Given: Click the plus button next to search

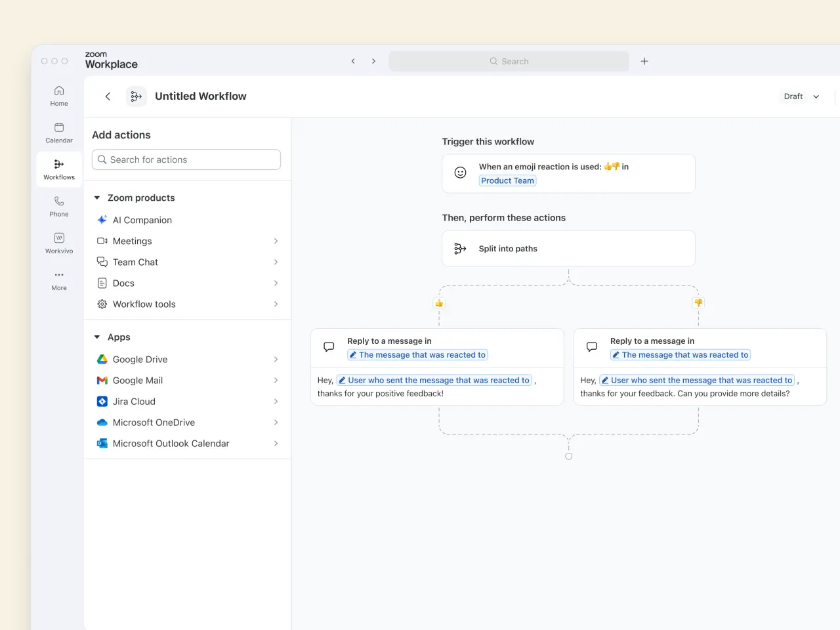Looking at the screenshot, I should coord(644,61).
